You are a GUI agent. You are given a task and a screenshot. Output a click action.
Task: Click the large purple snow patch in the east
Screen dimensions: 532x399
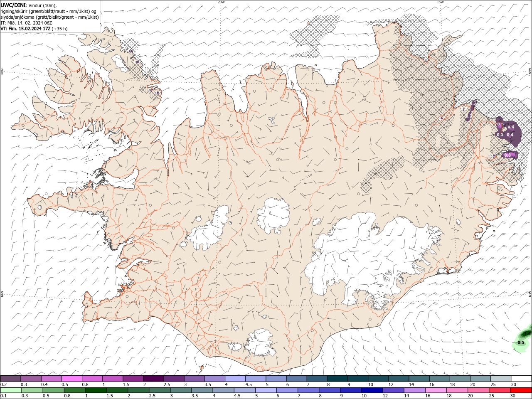point(508,131)
